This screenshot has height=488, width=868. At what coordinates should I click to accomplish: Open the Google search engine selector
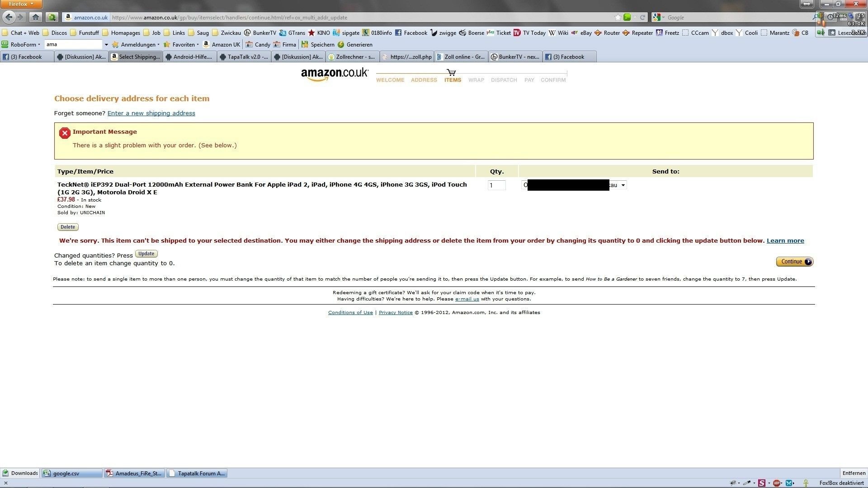tap(659, 17)
